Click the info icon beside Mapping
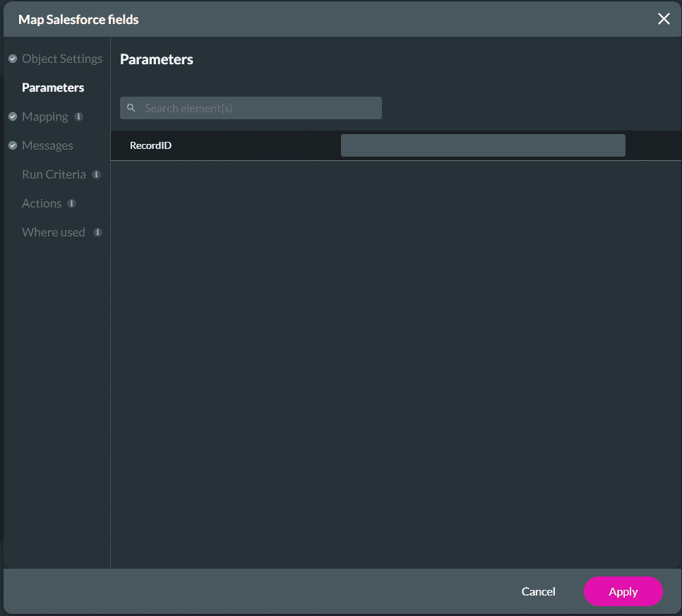The width and height of the screenshot is (682, 616). [78, 116]
